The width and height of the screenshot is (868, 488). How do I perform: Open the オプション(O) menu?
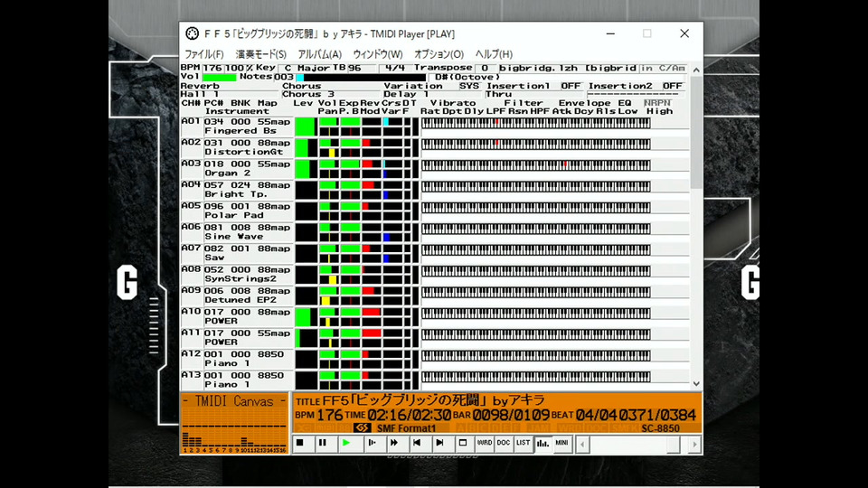click(439, 54)
